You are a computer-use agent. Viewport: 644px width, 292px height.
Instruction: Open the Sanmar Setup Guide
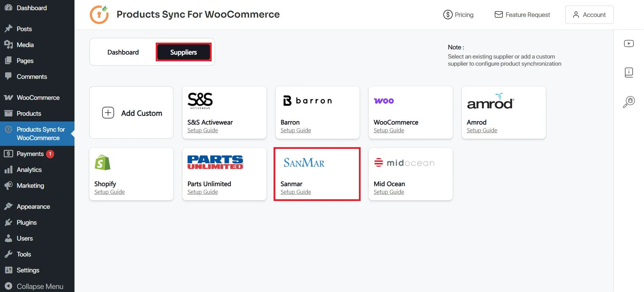(295, 192)
